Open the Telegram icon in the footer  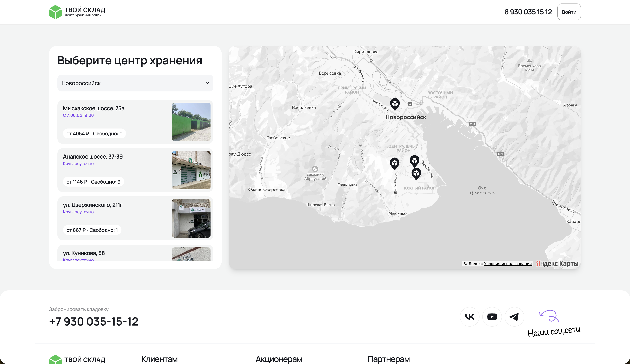click(514, 316)
